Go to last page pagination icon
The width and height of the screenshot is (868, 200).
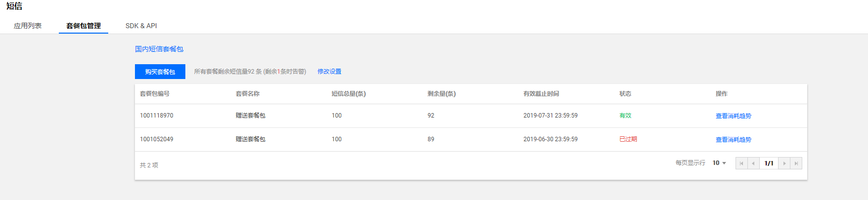[796, 163]
